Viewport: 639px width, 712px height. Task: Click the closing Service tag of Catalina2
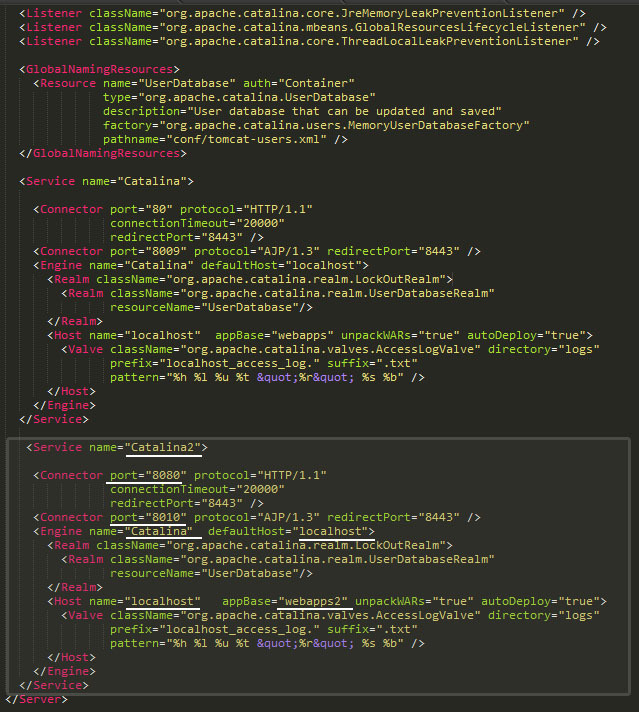(54, 685)
